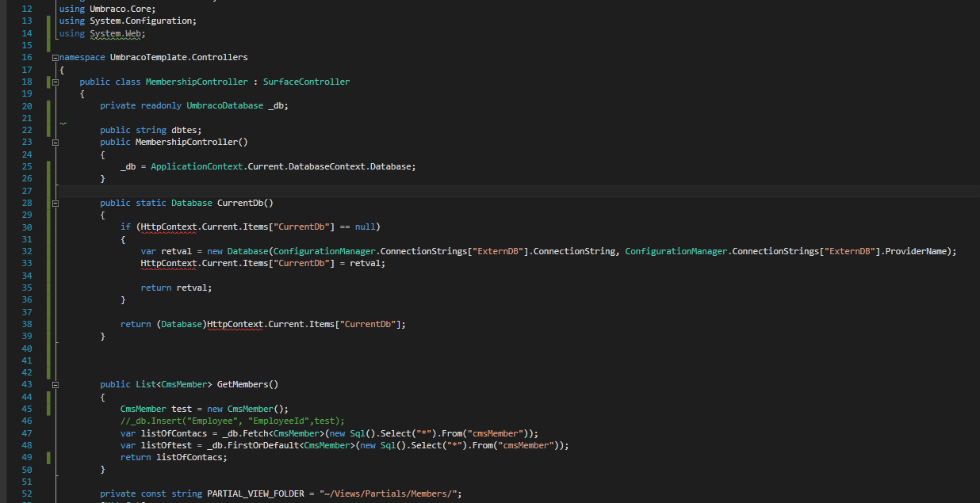Click the "~/Views/Partials/Members/" string literal
Screen dimensions: 980x503
point(388,493)
